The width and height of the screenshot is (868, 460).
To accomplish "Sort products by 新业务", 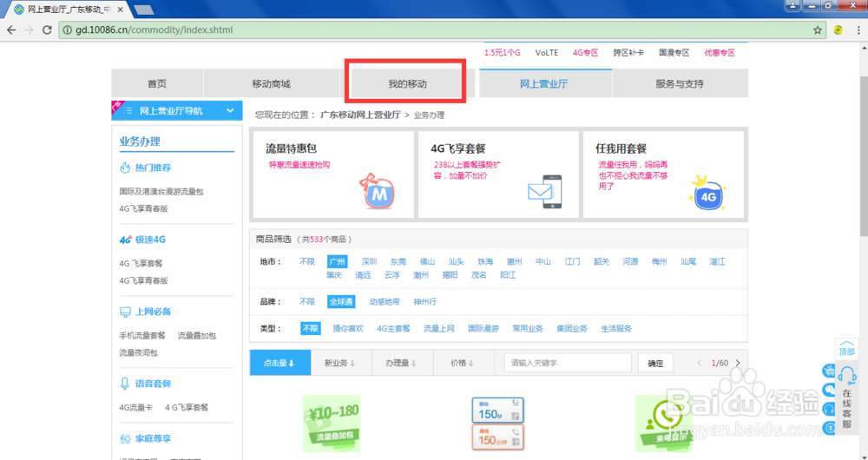I will pos(341,363).
